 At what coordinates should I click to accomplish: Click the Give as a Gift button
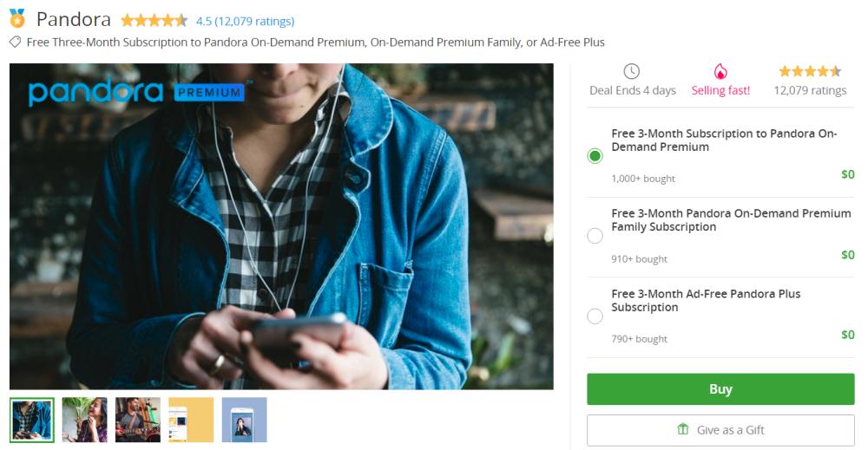tap(720, 430)
